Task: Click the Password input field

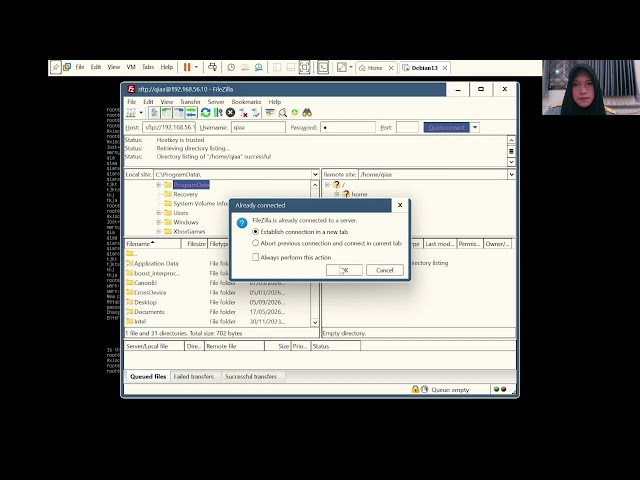Action: [x=348, y=127]
